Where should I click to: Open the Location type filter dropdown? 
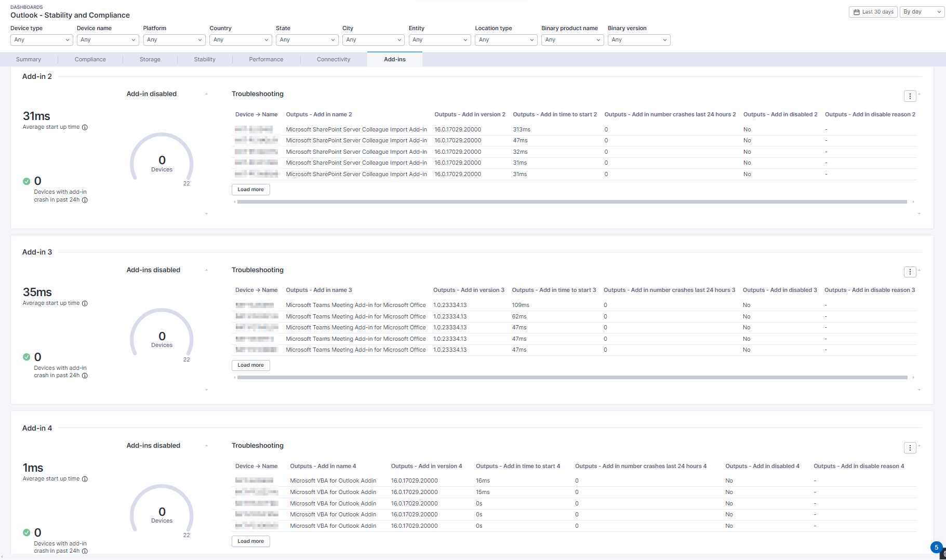pos(506,40)
